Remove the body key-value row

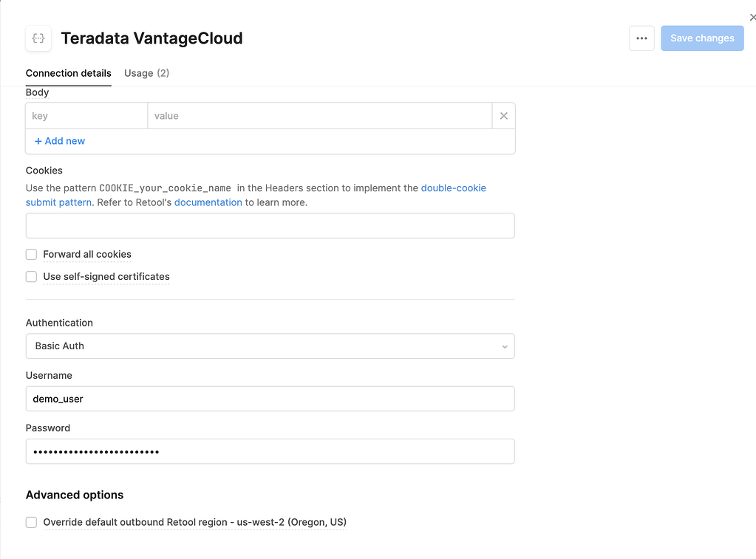coord(503,116)
